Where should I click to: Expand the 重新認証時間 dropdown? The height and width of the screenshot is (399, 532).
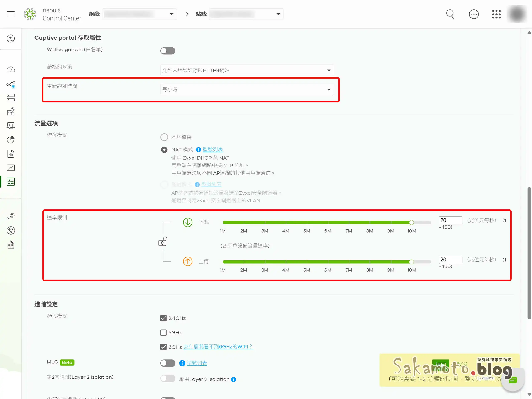(x=247, y=90)
